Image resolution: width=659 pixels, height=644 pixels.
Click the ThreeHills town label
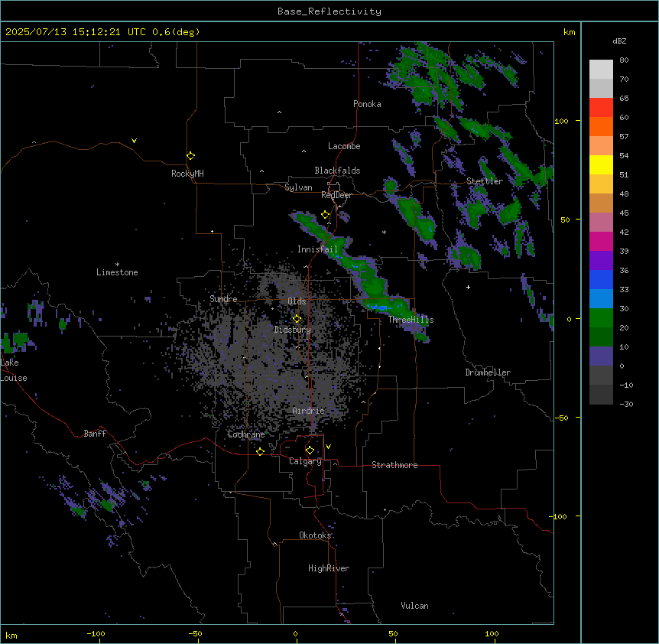tap(411, 320)
